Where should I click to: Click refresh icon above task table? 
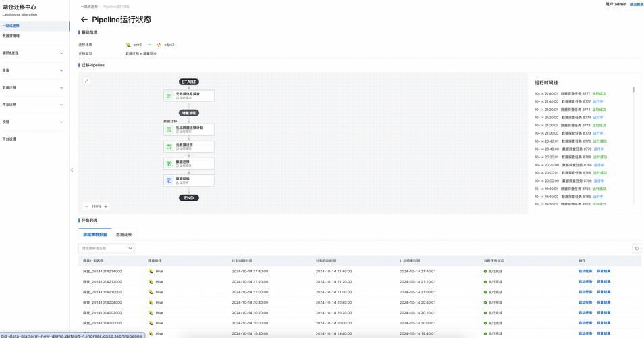pyautogui.click(x=637, y=248)
